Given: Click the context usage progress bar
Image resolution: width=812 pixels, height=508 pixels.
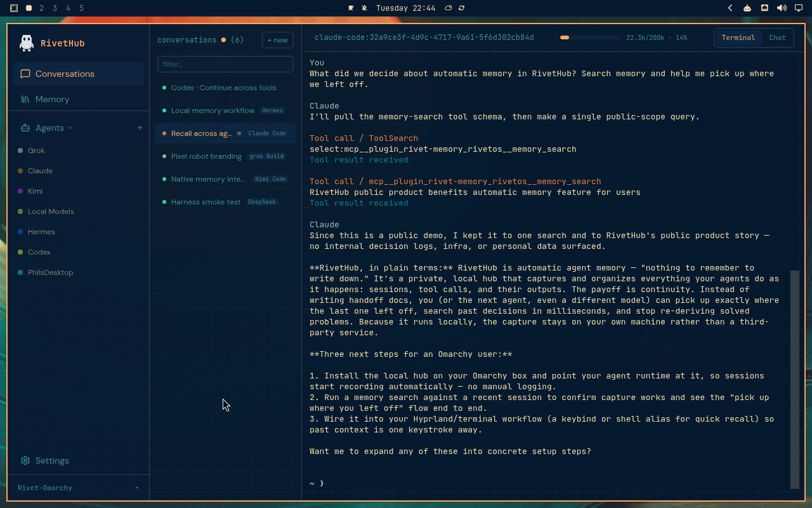Looking at the screenshot, I should pyautogui.click(x=590, y=37).
